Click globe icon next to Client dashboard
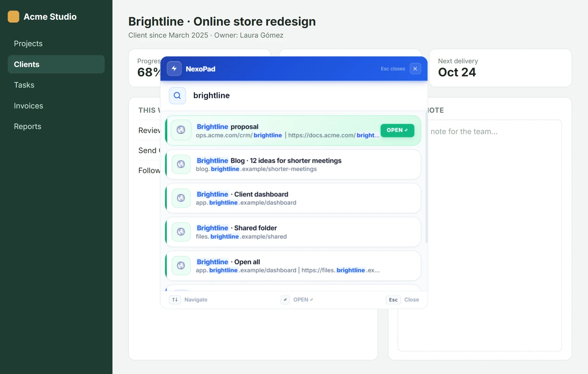588x374 pixels. point(181,198)
